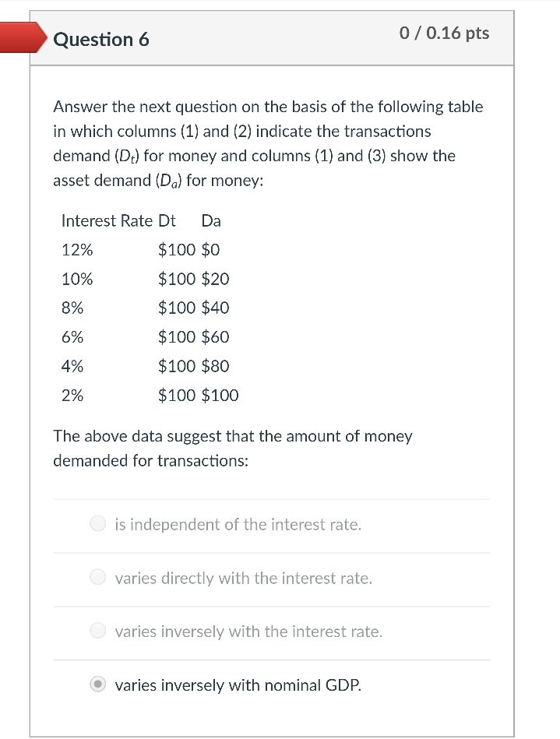The image size is (560, 739).
Task: Click the selected 'varies inversely with nominal GDP' radio
Action: 97,684
